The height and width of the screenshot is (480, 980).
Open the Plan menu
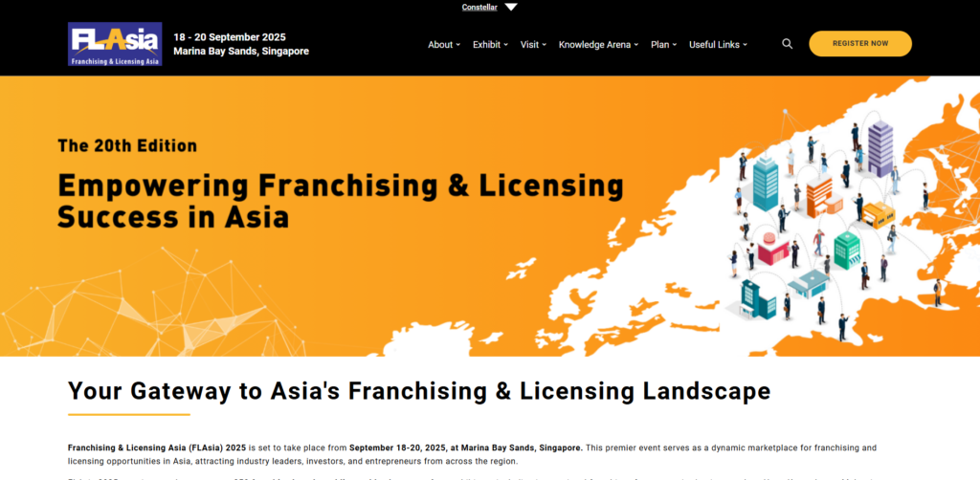click(x=664, y=44)
